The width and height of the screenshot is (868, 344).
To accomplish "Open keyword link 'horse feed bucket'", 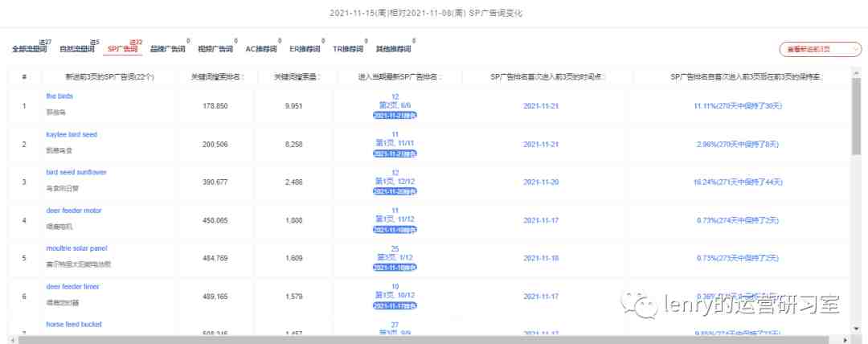I will click(74, 325).
